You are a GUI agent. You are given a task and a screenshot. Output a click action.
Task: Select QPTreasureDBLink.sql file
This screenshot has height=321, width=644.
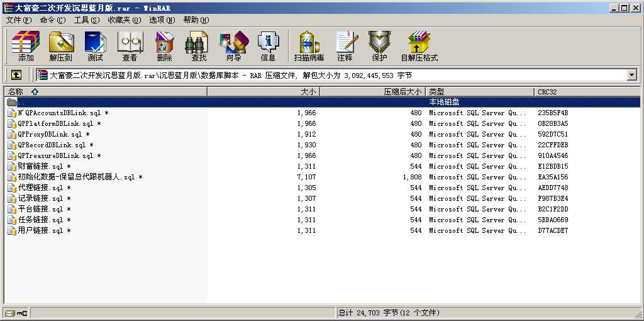(x=59, y=155)
